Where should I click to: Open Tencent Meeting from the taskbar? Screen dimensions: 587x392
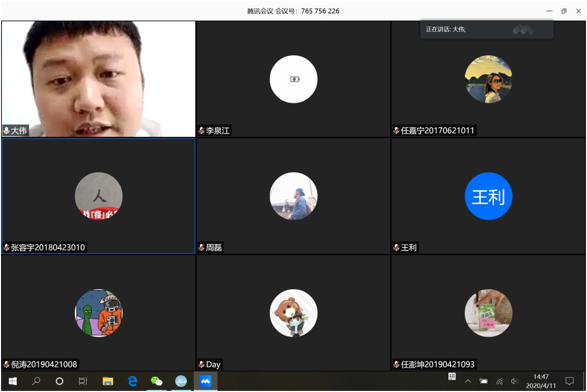point(205,381)
